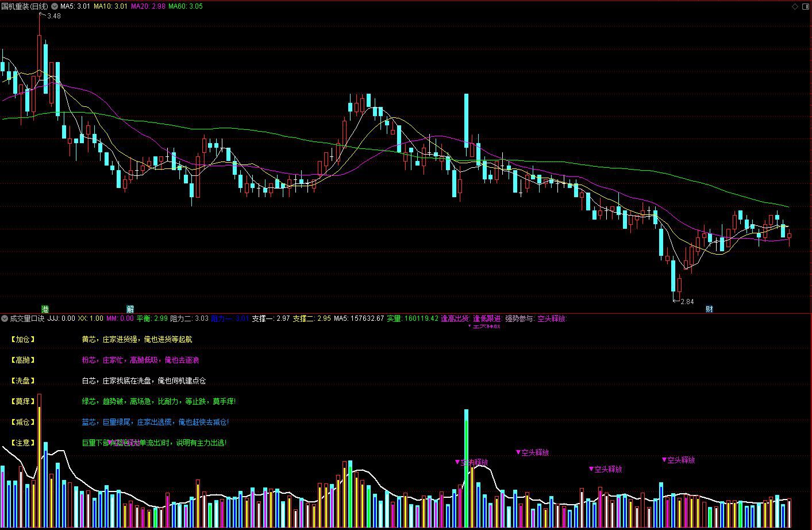Click the MA10: 3.01 label in the chart header
Screen dimensions: 812x530
tap(111, 6)
